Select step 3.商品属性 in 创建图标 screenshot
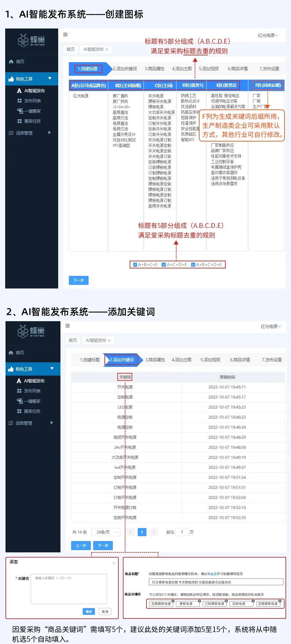This screenshot has height=644, width=291. (x=155, y=69)
